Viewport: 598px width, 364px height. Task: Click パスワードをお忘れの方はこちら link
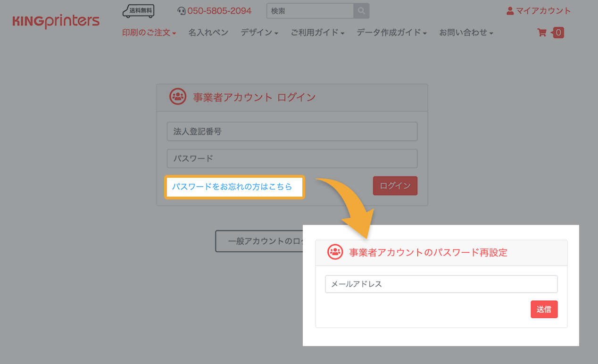click(232, 187)
